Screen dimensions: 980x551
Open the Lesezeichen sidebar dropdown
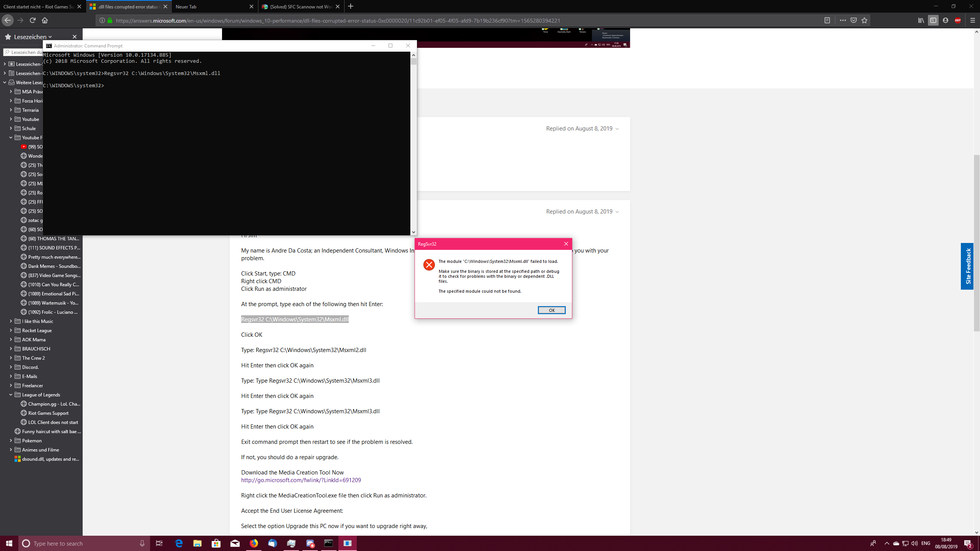click(x=33, y=37)
